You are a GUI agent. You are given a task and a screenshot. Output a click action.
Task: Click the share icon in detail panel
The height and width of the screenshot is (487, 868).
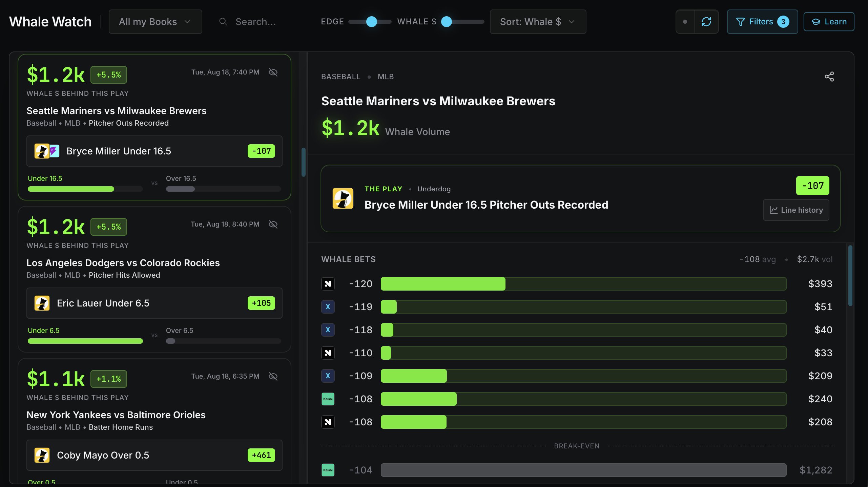[x=829, y=77]
